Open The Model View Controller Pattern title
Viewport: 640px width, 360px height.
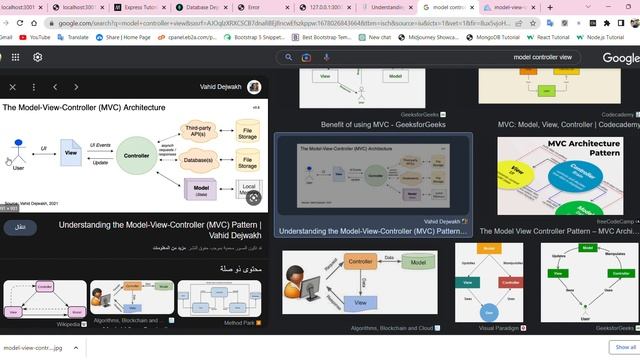(560, 231)
